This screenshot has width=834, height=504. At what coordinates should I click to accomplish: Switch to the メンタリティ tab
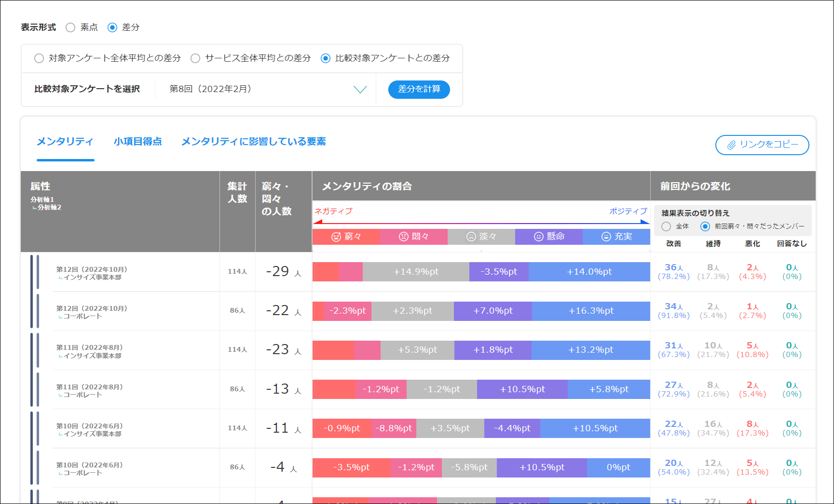(x=65, y=141)
